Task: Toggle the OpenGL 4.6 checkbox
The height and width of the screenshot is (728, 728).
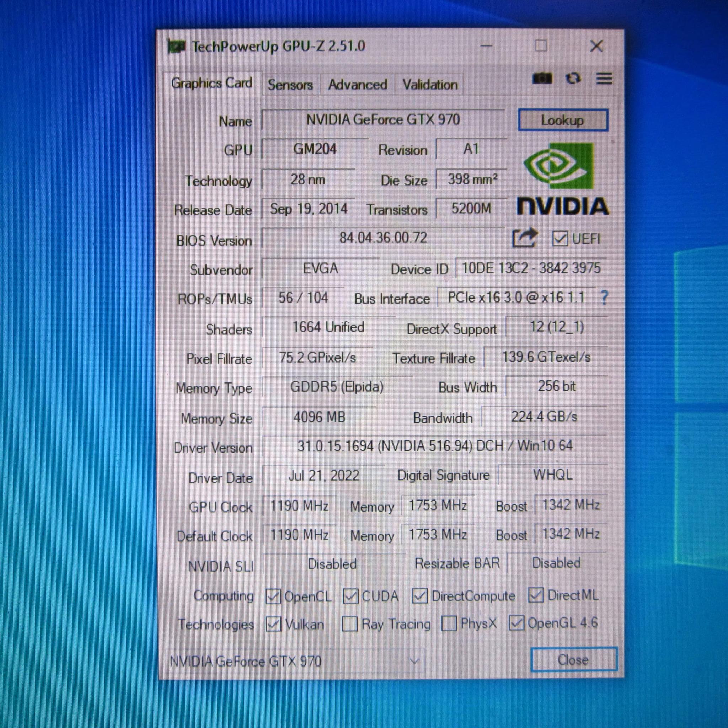Action: [x=516, y=622]
